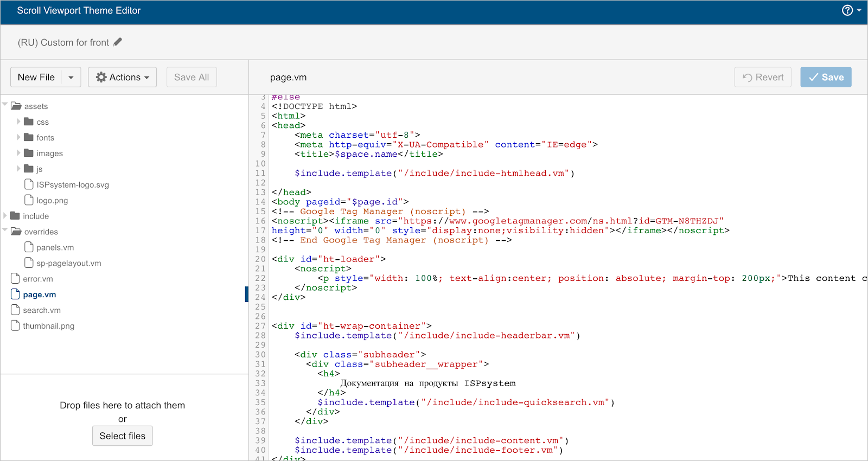Place cursor on include-headerbar.vm line
The image size is (868, 461).
tap(437, 336)
